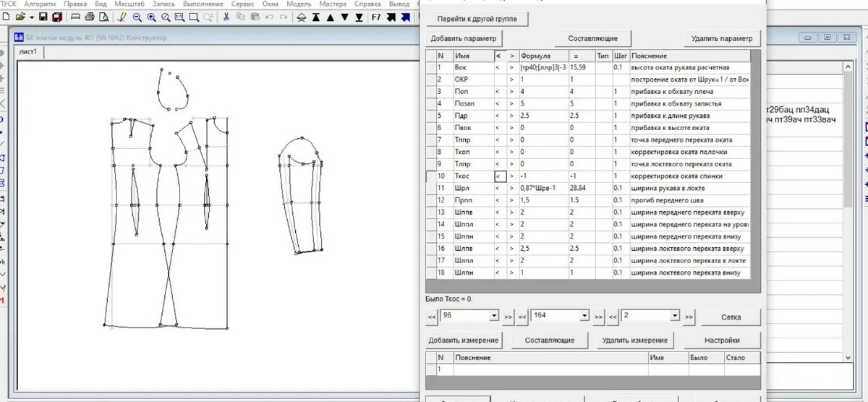Open the Выполнение menu
Image resolution: width=868 pixels, height=402 pixels.
(x=203, y=4)
